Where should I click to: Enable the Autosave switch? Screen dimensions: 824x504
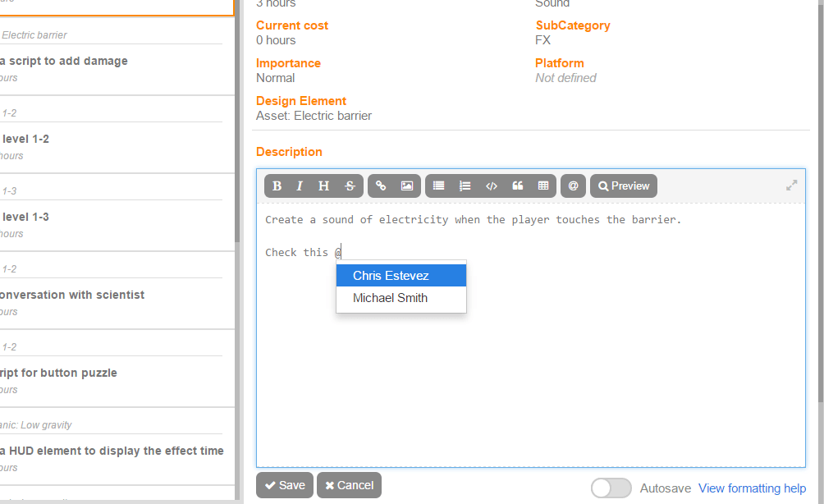(x=611, y=488)
